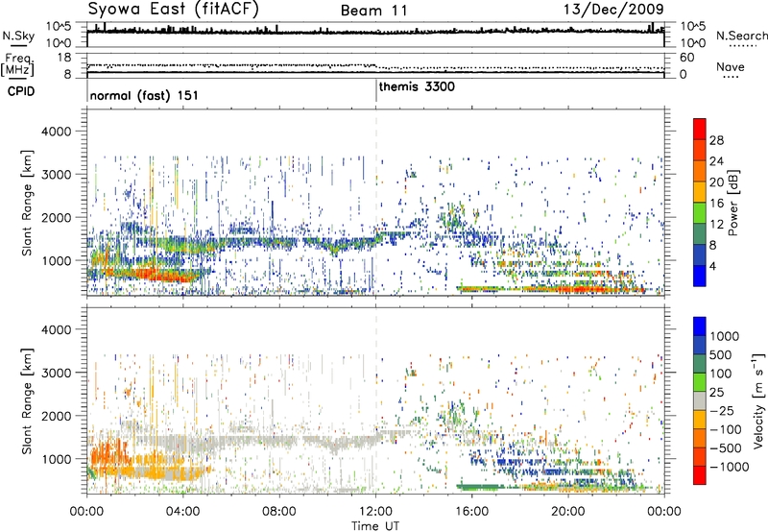Click the 'Velocity [m s-1]' colorbar label
The height and width of the screenshot is (532, 768).
[758, 400]
